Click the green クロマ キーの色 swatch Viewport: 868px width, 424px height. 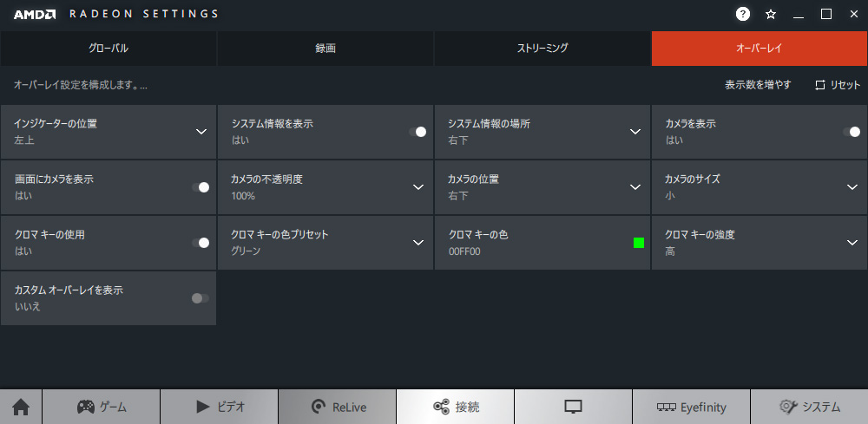tap(639, 243)
